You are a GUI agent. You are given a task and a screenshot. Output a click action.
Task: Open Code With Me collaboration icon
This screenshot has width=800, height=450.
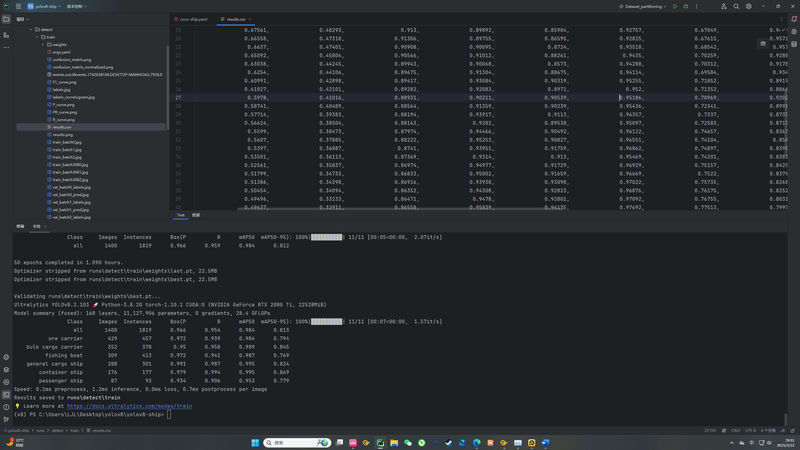(x=723, y=6)
